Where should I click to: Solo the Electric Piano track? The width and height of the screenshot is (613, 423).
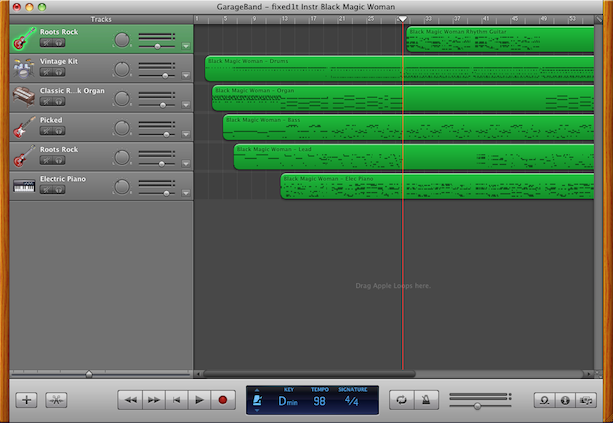(59, 190)
